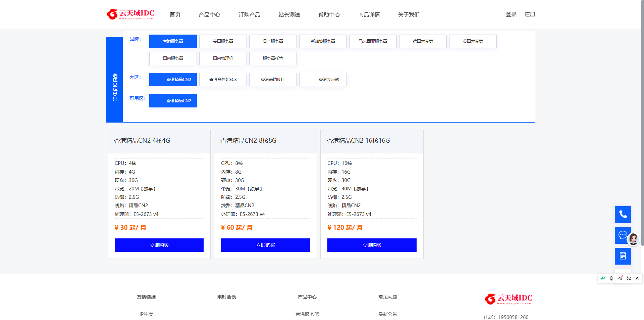The image size is (644, 320).
Task: Click the clipboard work-order icon button
Action: [623, 256]
